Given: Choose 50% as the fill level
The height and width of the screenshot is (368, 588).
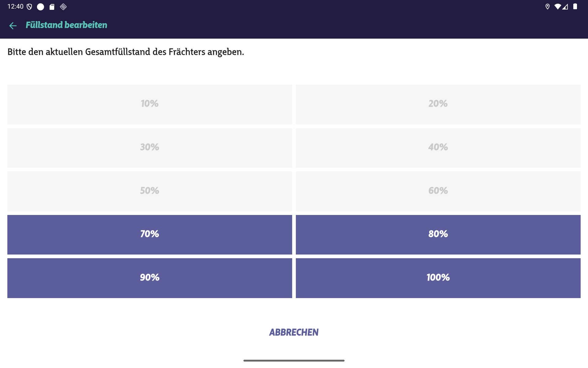Looking at the screenshot, I should pos(149,191).
